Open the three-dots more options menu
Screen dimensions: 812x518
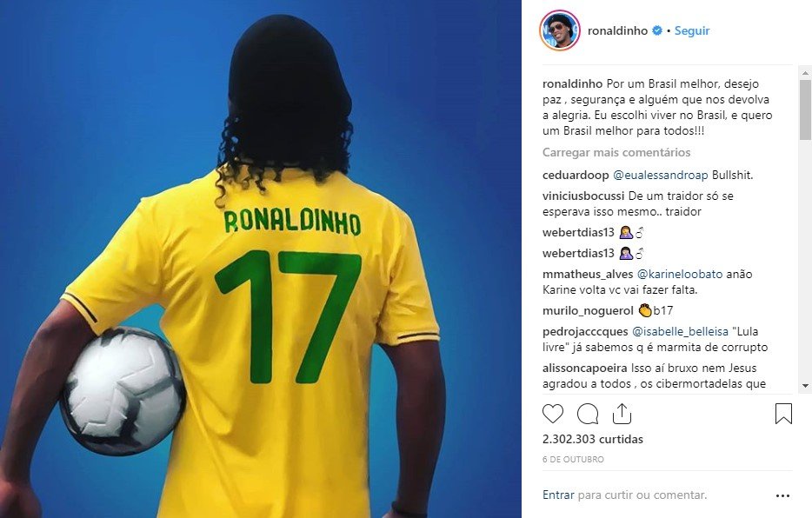coord(782,495)
